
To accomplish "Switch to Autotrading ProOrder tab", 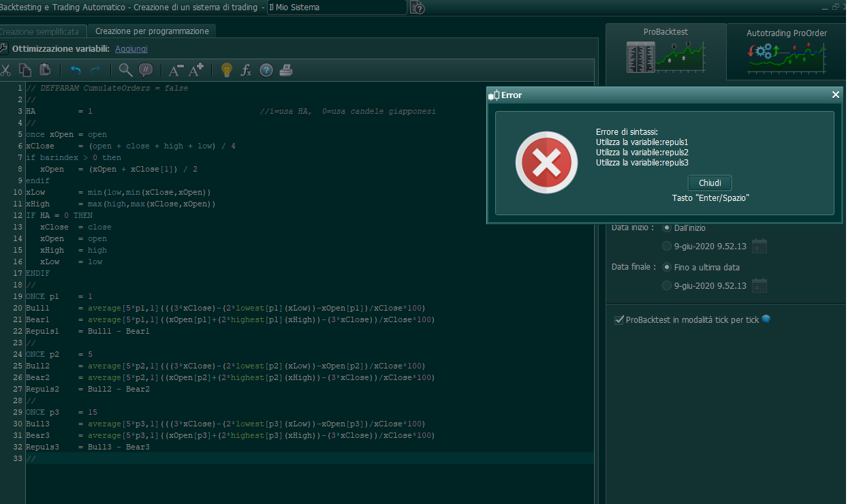I will [x=786, y=51].
